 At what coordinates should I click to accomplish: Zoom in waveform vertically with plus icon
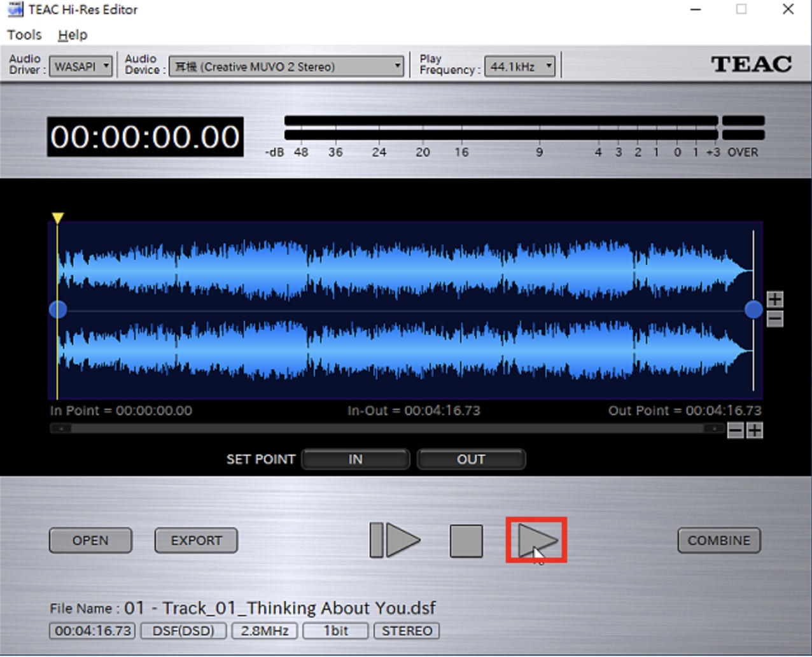click(774, 299)
